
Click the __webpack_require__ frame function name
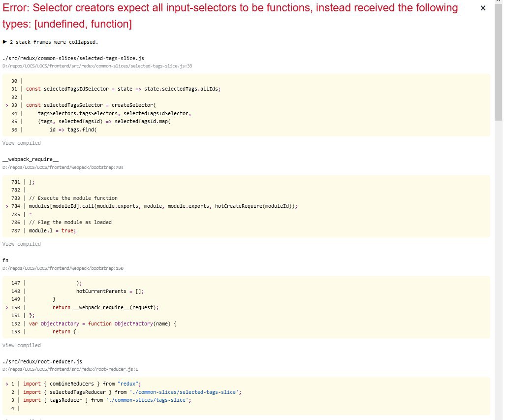click(31, 160)
